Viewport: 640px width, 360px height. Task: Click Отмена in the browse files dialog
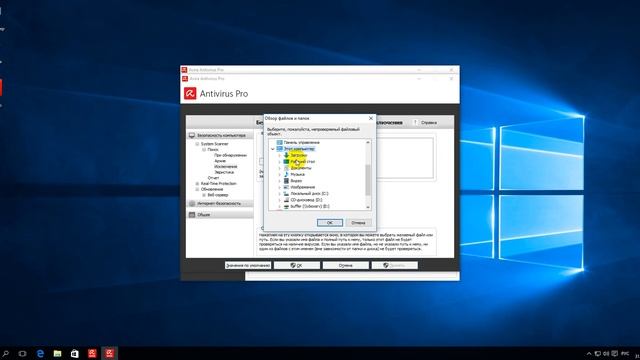pyautogui.click(x=358, y=223)
